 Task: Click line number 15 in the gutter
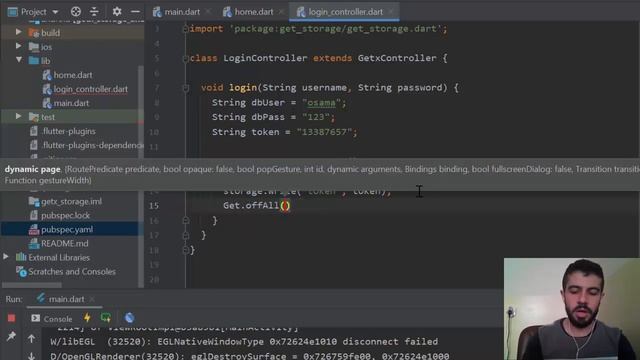153,205
